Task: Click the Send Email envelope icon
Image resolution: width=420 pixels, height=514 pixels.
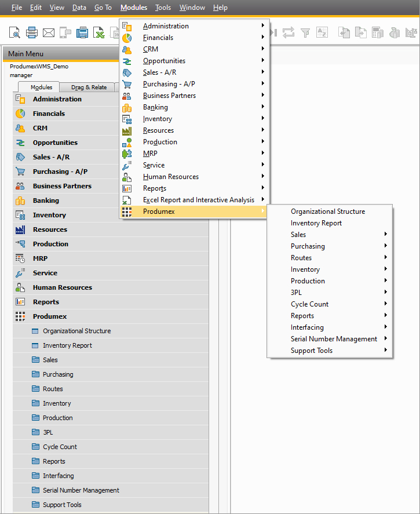Action: [49, 33]
